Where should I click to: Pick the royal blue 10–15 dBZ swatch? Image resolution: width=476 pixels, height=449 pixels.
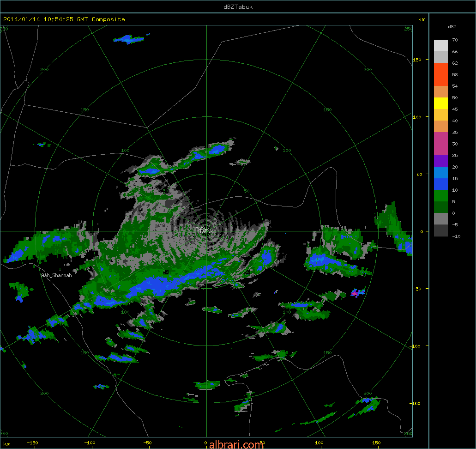(441, 184)
